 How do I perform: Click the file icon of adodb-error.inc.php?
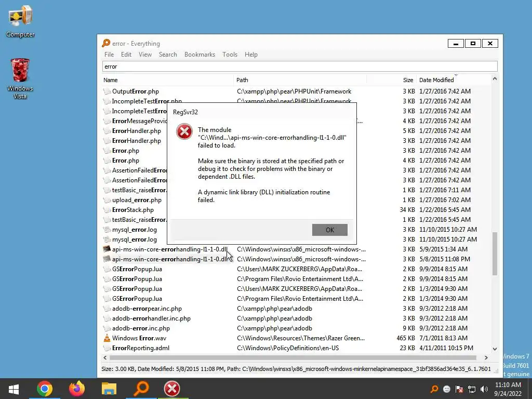(x=107, y=328)
